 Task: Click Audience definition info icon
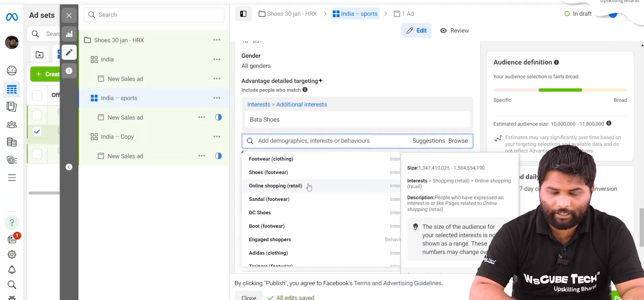coord(556,62)
